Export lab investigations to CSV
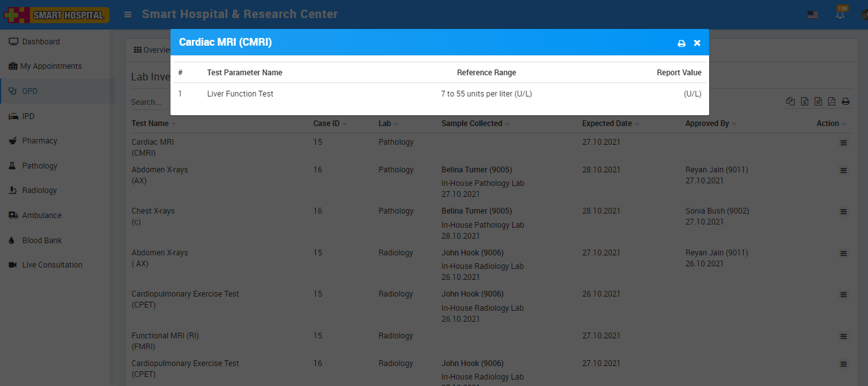 coord(818,102)
